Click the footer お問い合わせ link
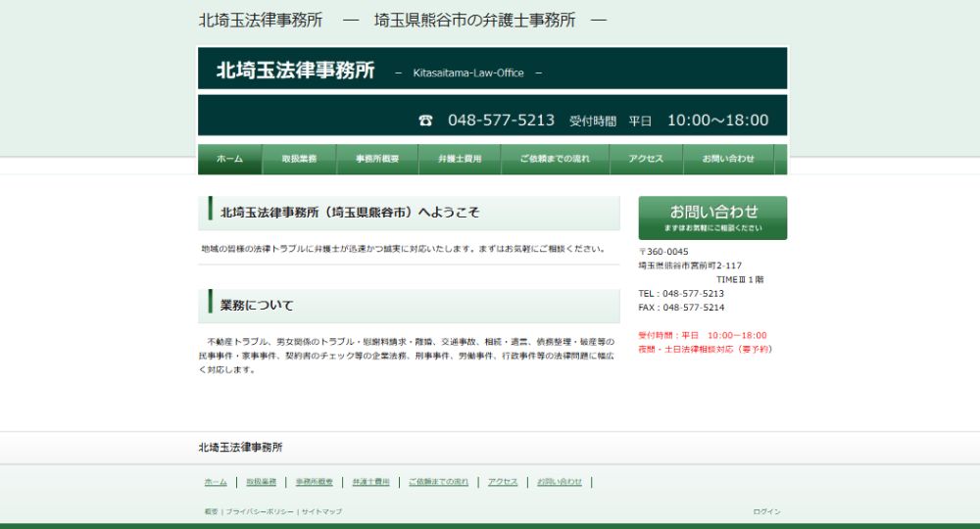 point(560,482)
